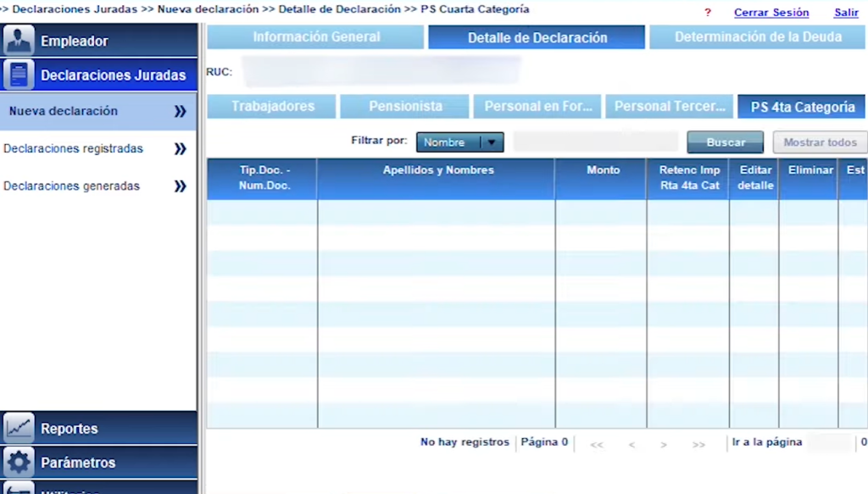Screen dimensions: 868x494
Task: Switch to Determinación de la Deuda tab
Action: (x=758, y=37)
